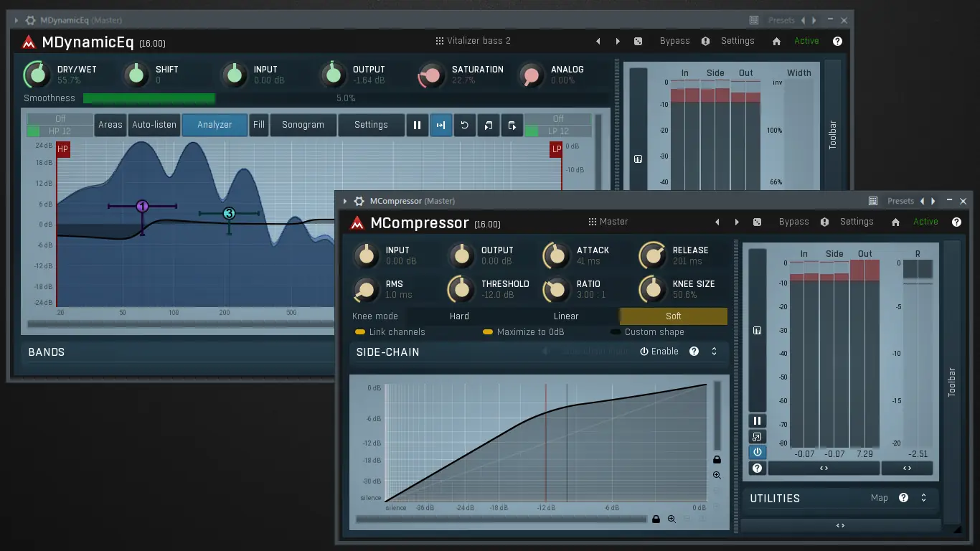Select next preset arrow in MDynamicEq
Viewport: 980px width, 551px height.
[x=618, y=42]
